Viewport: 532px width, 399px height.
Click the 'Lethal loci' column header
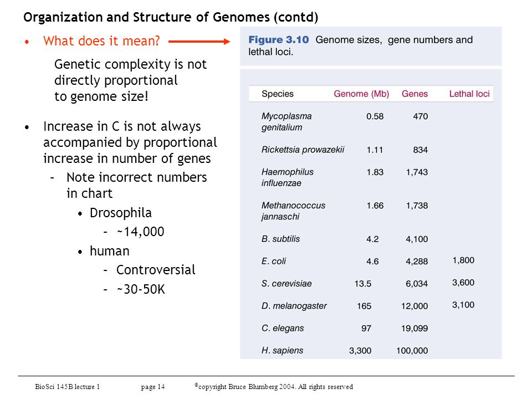click(469, 94)
